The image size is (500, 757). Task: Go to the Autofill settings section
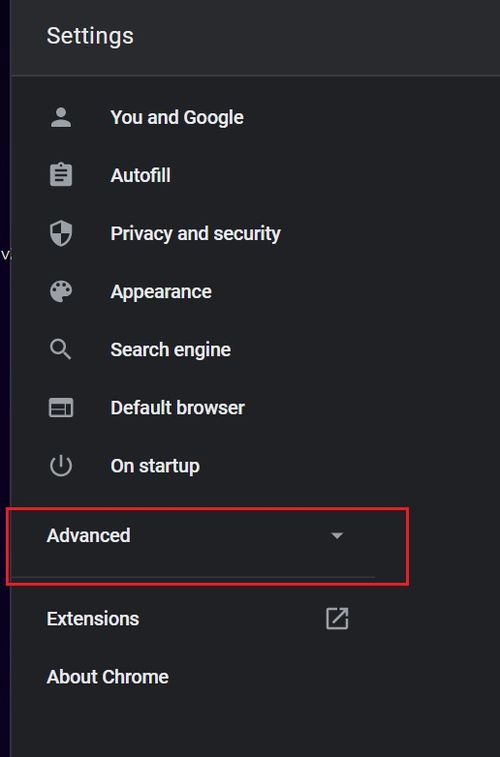point(140,175)
